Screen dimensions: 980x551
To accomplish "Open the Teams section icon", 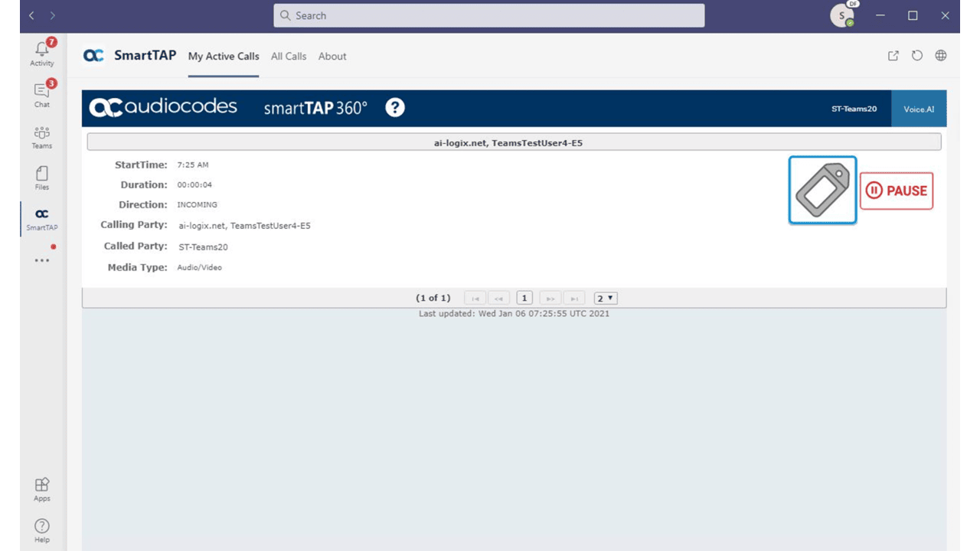I will (42, 137).
